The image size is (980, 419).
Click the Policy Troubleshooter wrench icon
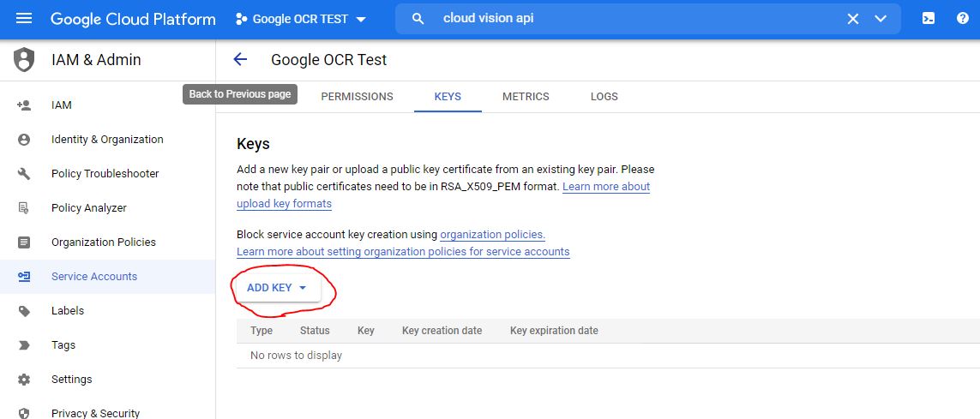(24, 174)
